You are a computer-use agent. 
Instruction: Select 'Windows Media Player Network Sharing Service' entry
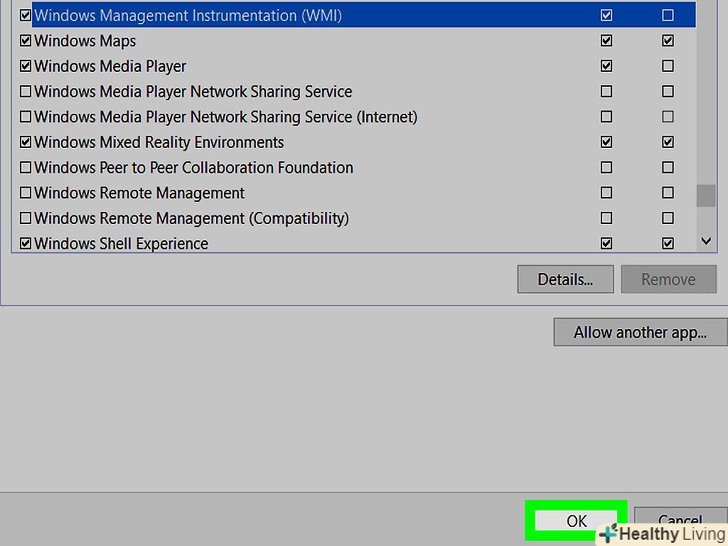pyautogui.click(x=193, y=91)
